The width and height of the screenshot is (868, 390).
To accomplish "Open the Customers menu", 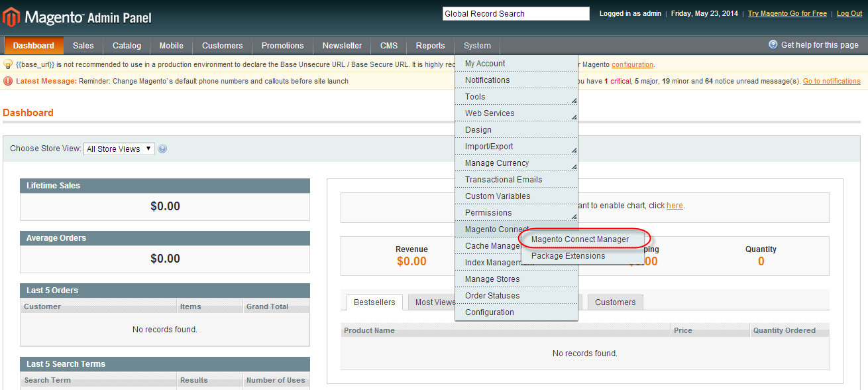I will pos(222,46).
